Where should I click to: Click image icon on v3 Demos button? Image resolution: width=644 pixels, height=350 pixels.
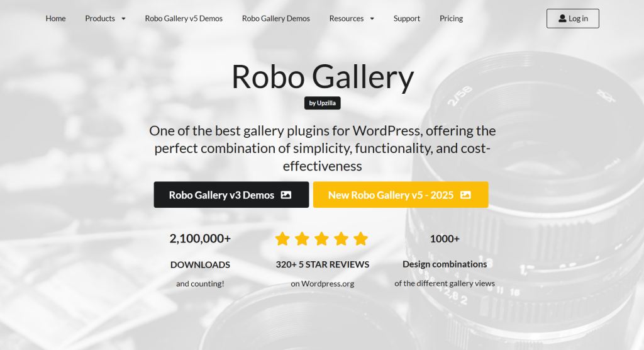286,195
